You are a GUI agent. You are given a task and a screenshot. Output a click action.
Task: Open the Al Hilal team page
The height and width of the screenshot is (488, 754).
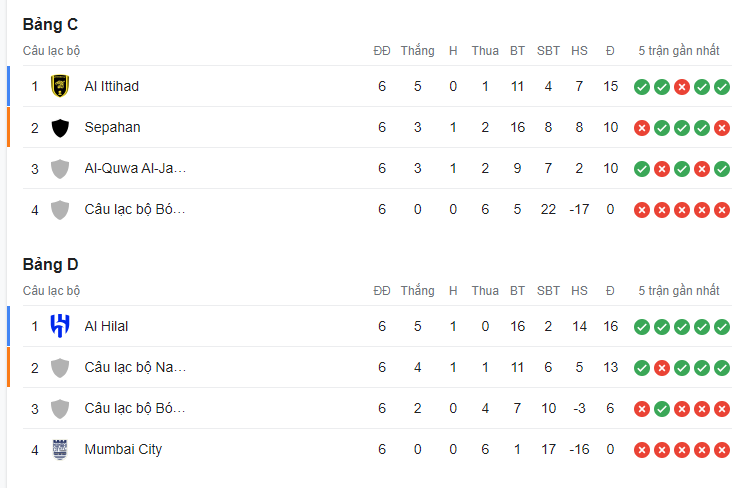pos(106,326)
